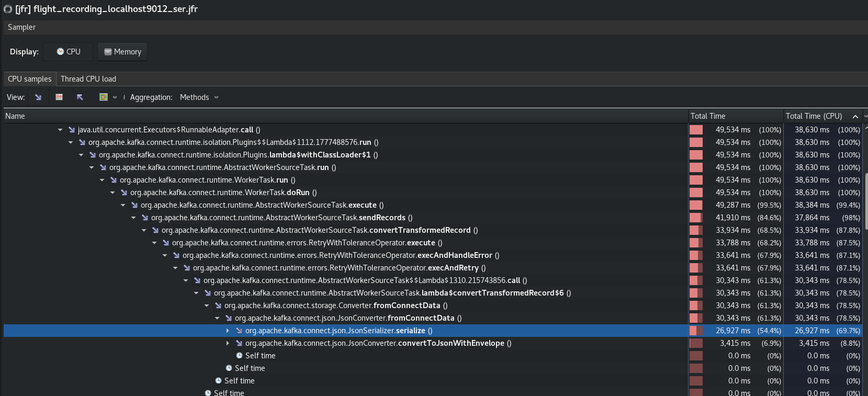Collapse the Executors$RunnableAdapter.call node

[x=60, y=130]
